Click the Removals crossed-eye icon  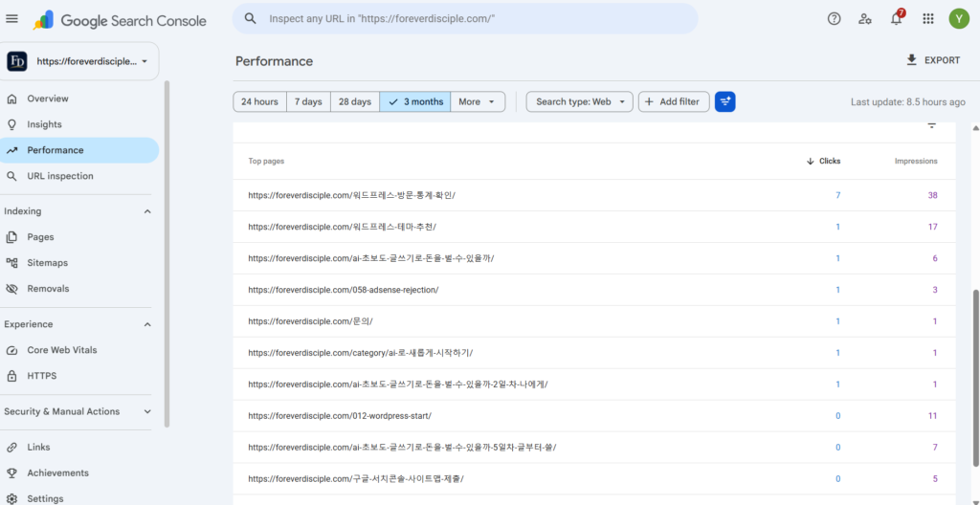11,289
